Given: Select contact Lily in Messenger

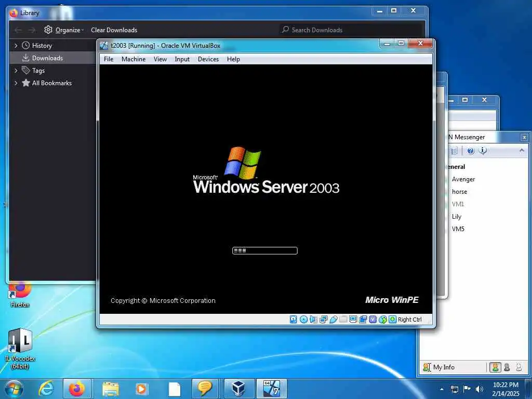Looking at the screenshot, I should coord(456,217).
